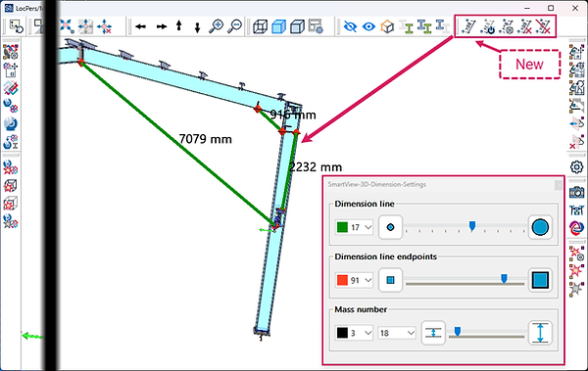The width and height of the screenshot is (588, 371).
Task: Click the orange outlined cube icon
Action: point(387,26)
